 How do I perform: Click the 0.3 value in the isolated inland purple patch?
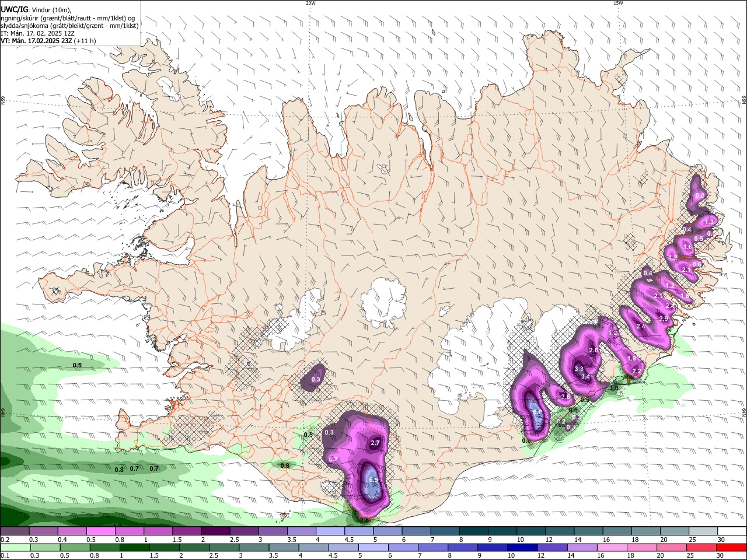pyautogui.click(x=316, y=379)
